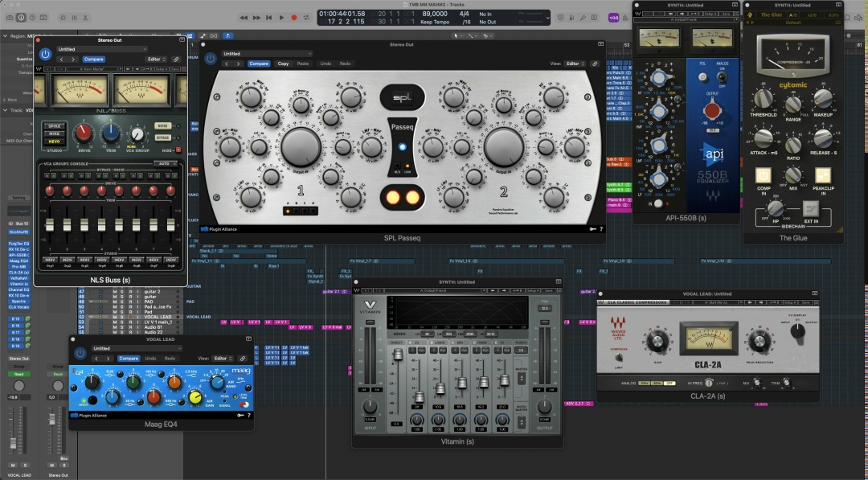
Task: Open the Default Preset dropdown in API-550B
Action: (x=685, y=20)
